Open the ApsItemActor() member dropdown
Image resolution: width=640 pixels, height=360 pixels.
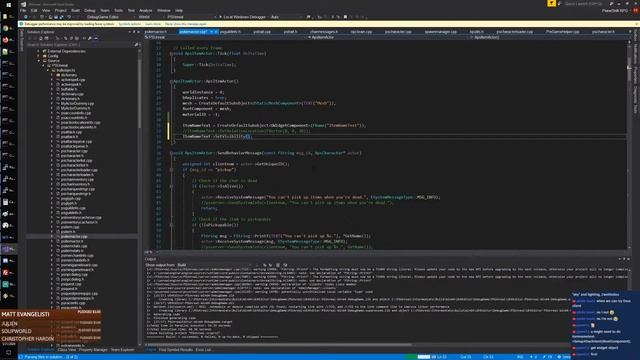548,37
